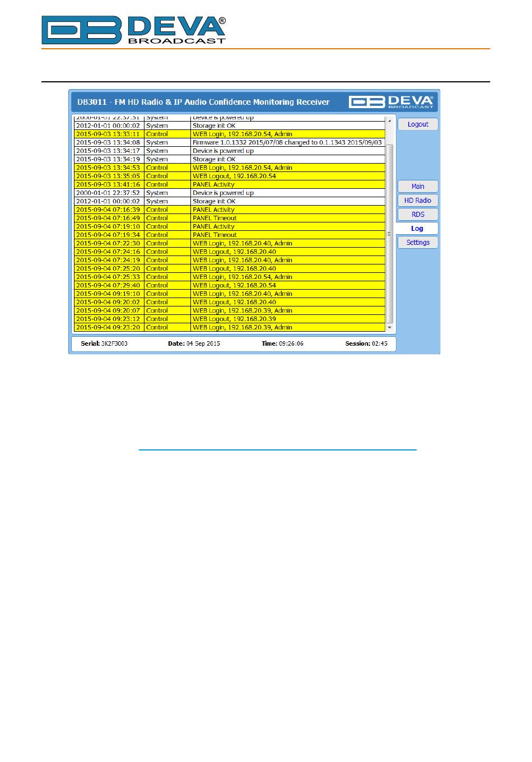
Task: Click the log scrollbar up arrow
Action: 390,120
